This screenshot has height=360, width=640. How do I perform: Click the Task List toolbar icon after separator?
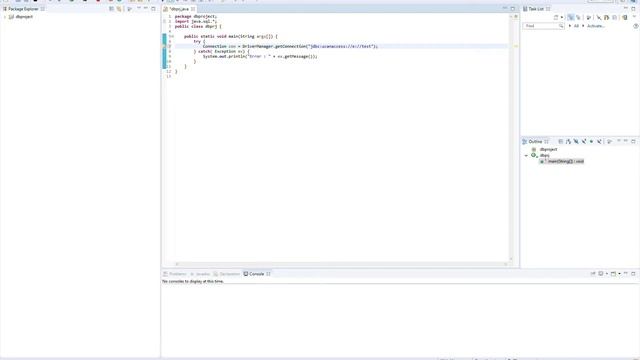[599, 18]
